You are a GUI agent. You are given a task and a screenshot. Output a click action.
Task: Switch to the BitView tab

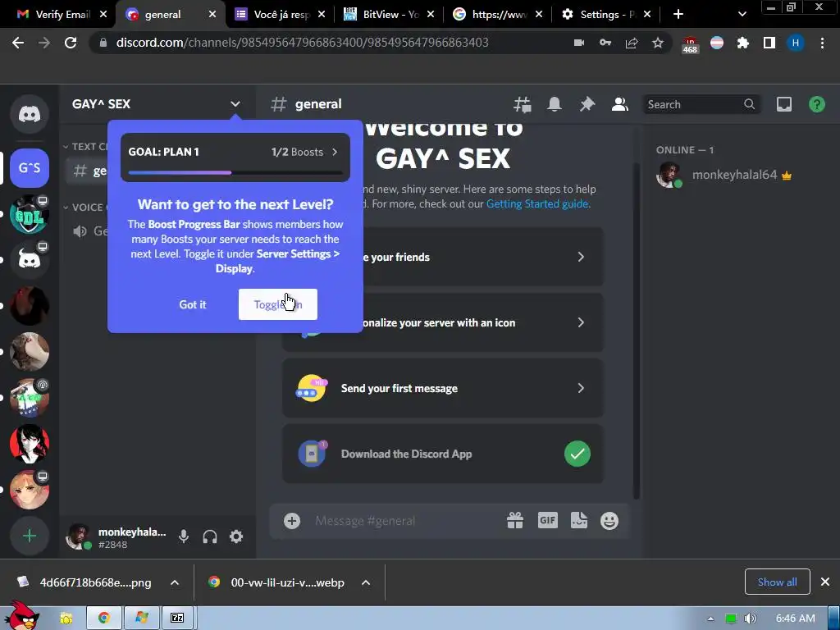390,15
